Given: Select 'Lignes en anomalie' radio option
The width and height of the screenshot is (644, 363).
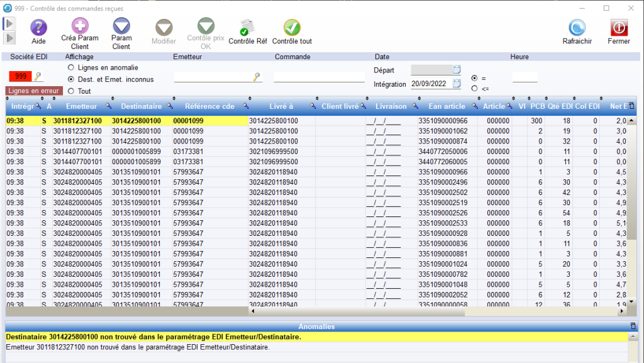Looking at the screenshot, I should click(x=71, y=67).
